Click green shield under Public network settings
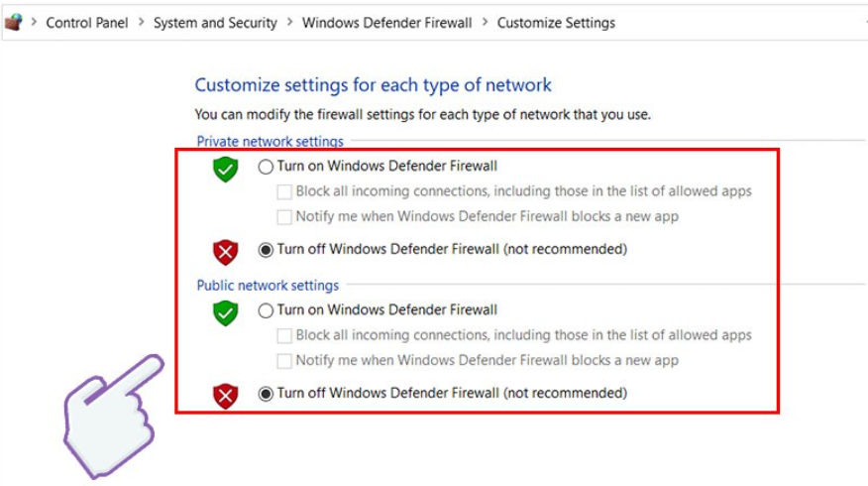The height and width of the screenshot is (486, 868). tap(226, 313)
